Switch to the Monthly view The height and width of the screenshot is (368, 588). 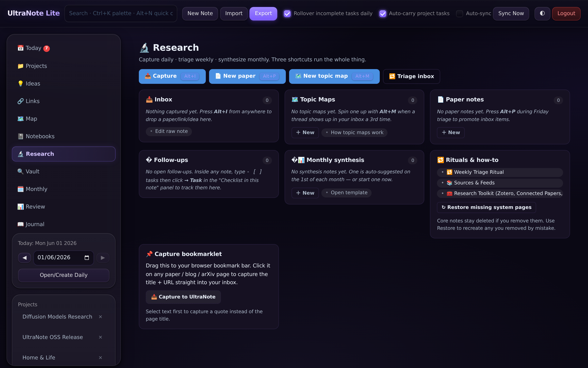point(64,189)
